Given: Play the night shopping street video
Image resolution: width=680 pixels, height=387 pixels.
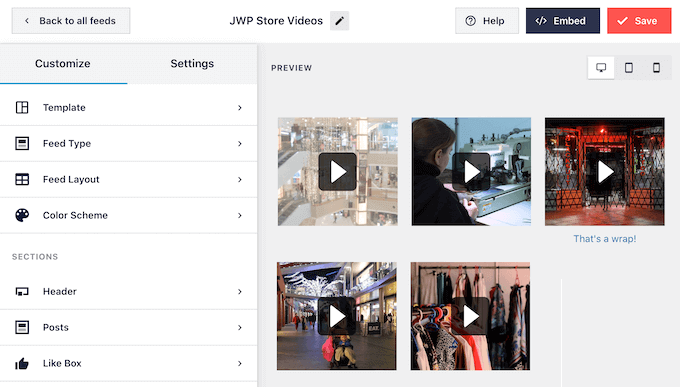Looking at the screenshot, I should pos(337,316).
